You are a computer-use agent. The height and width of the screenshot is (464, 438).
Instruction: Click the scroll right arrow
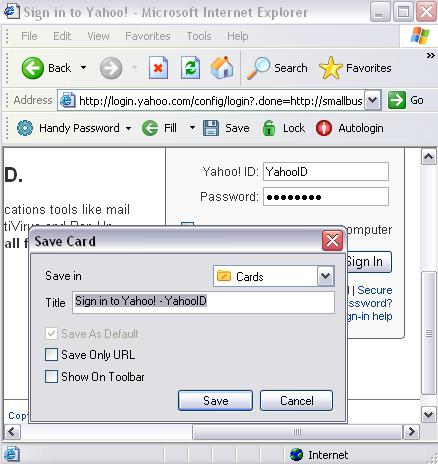tap(412, 432)
